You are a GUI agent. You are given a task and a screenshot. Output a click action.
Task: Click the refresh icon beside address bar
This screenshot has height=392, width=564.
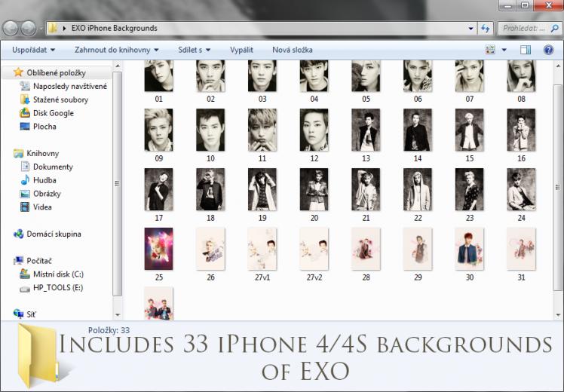click(486, 29)
